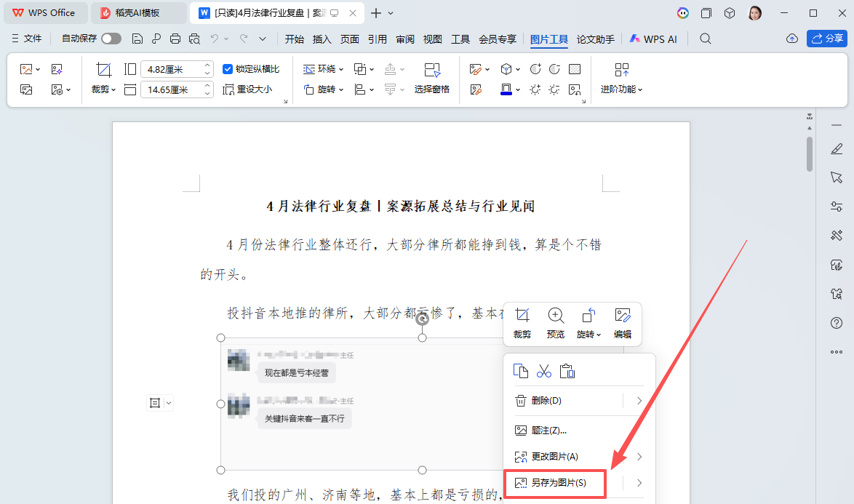
Task: Click the settings sliders icon in right sidebar
Action: tap(837, 207)
